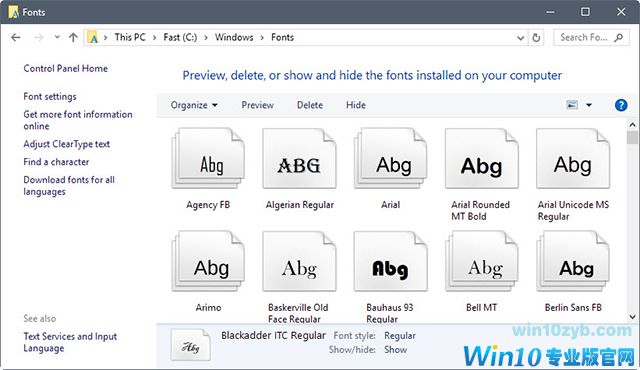Select the Arial Unicode MS Regular icon

(x=573, y=159)
